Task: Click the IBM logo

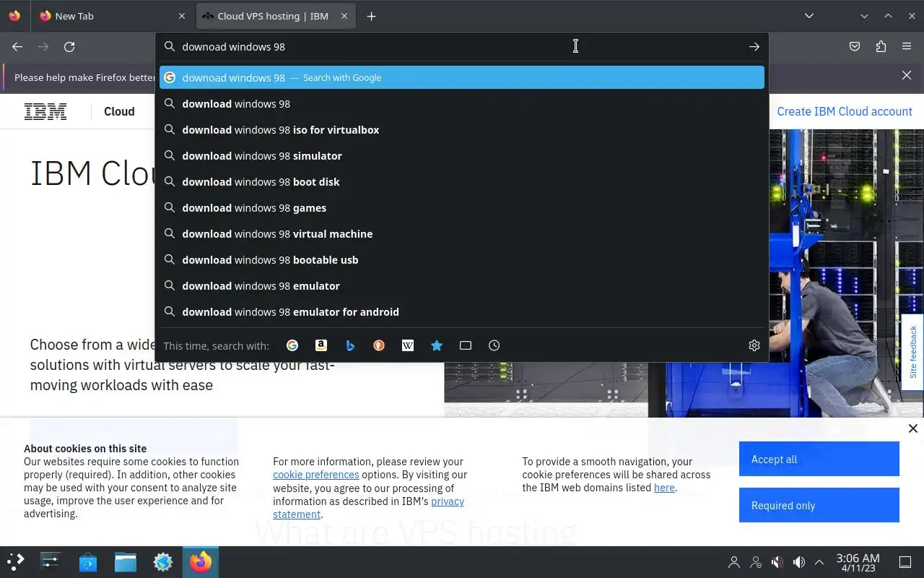Action: [x=45, y=111]
